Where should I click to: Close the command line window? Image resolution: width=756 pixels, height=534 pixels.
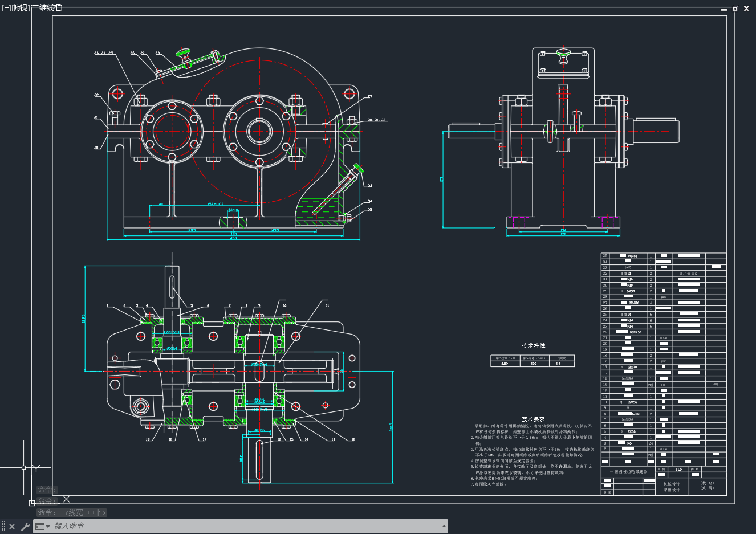[12, 527]
